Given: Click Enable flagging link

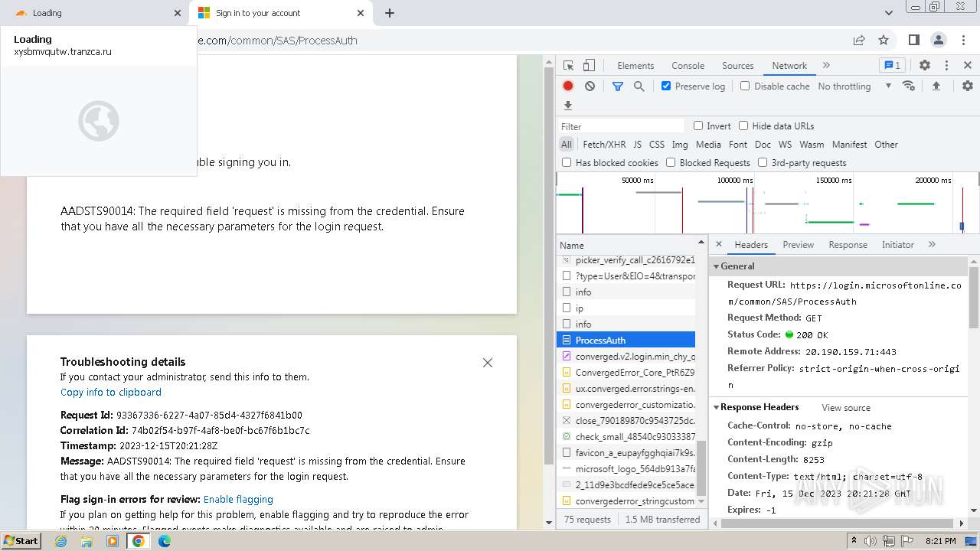Looking at the screenshot, I should point(238,500).
